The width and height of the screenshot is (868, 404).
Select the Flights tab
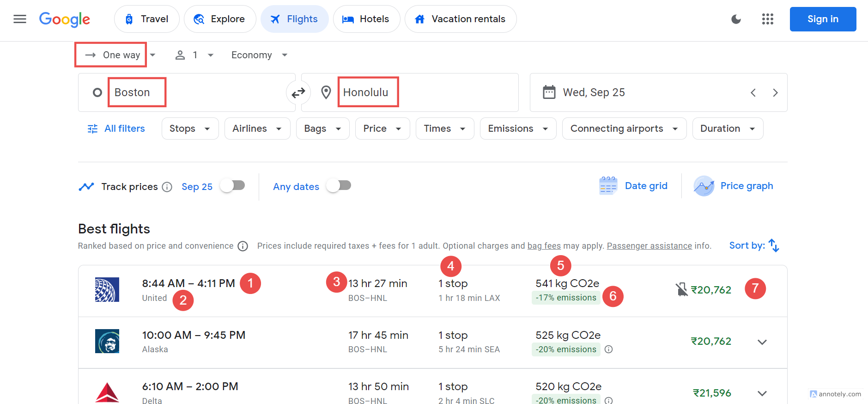295,19
